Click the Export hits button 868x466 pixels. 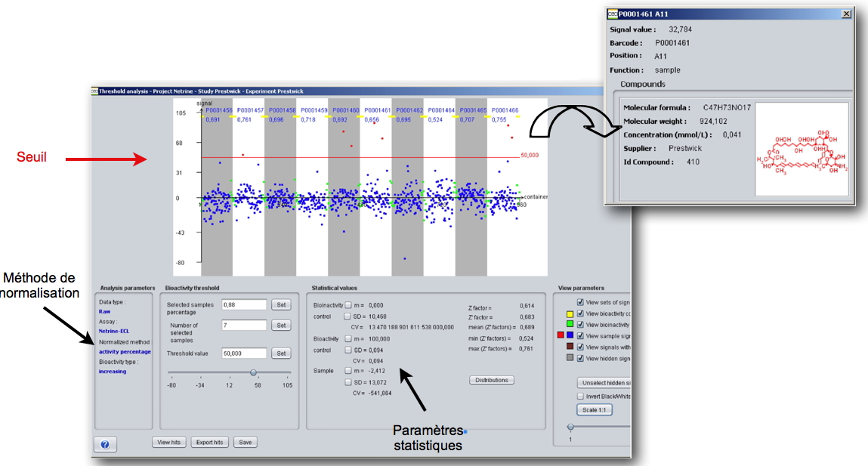209,442
